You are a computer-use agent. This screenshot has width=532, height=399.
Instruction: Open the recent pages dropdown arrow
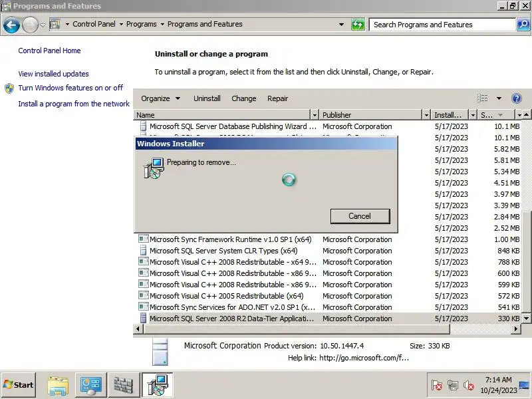pos(43,25)
